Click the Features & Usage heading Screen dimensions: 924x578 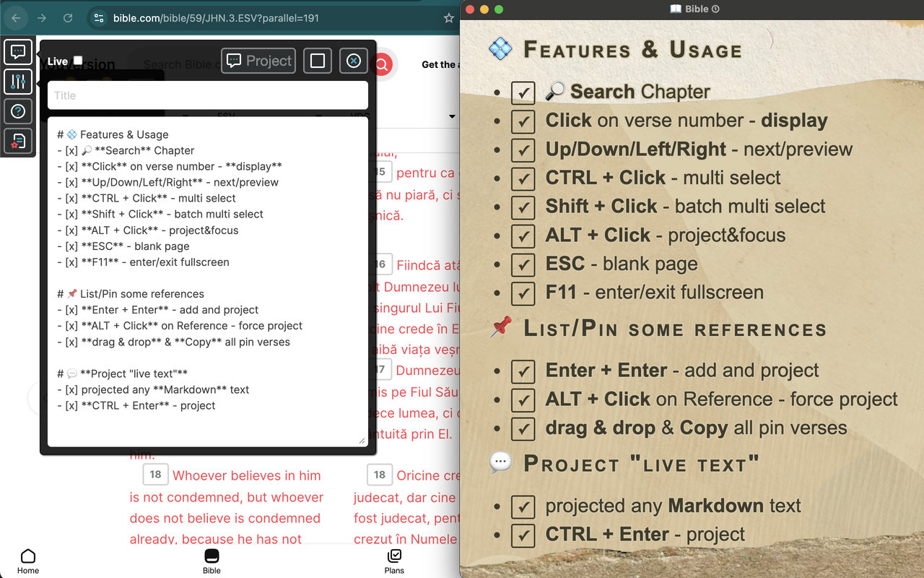pyautogui.click(x=632, y=49)
